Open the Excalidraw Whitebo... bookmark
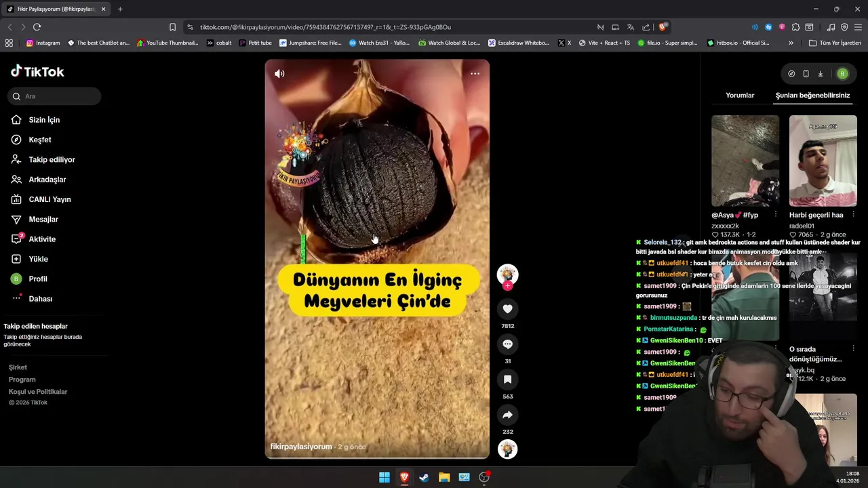Viewport: 868px width, 488px height. pos(518,43)
